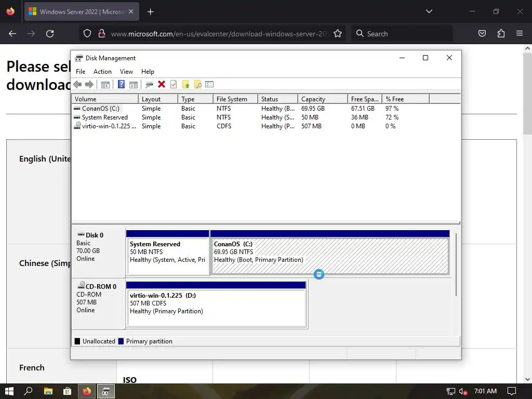Click the Back arrow in Disk Management toolbar
Screen dimensions: 532x399
click(77, 85)
